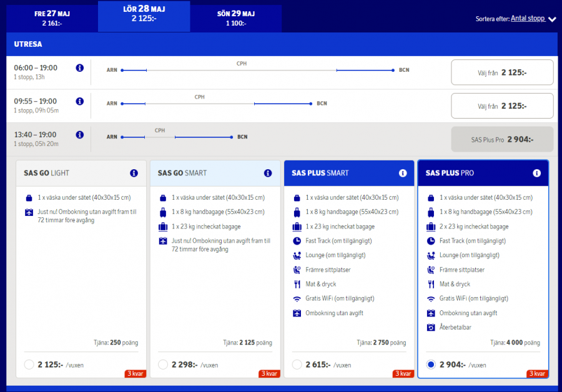This screenshot has height=392, width=562.
Task: Click Välj från 2 125:- for 06:00 flight
Action: pyautogui.click(x=502, y=72)
